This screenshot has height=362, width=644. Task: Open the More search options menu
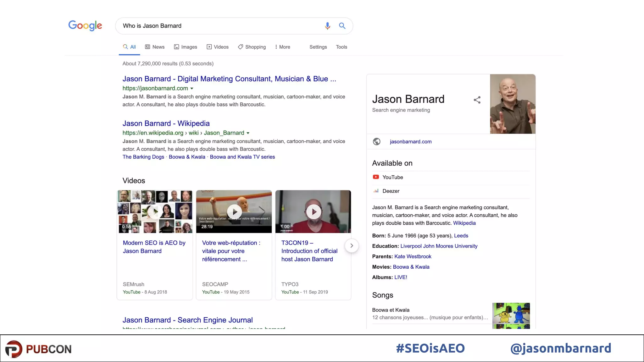(x=282, y=47)
